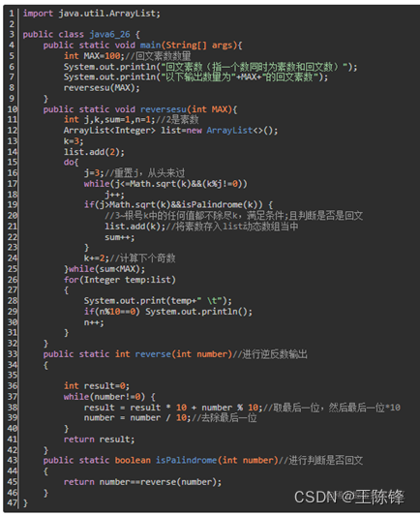The height and width of the screenshot is (515, 420).
Task: Click the reversesu(MAX) call on line 8
Action: tap(102, 88)
